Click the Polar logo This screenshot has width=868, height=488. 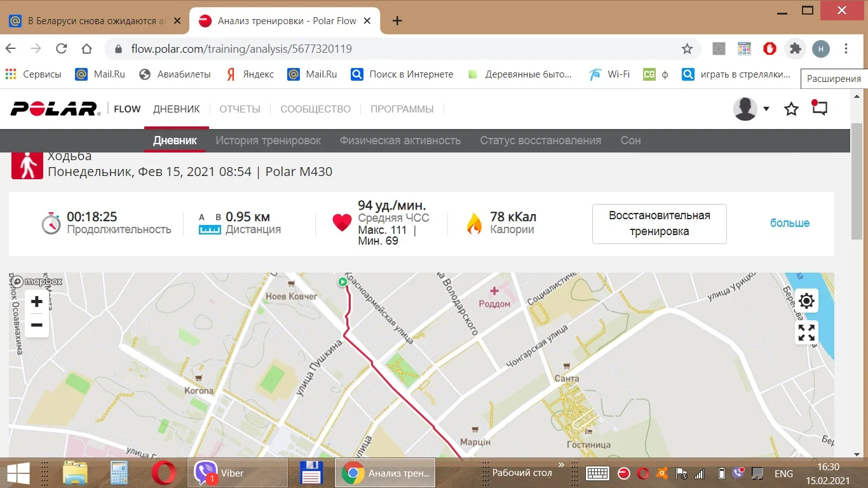[55, 109]
